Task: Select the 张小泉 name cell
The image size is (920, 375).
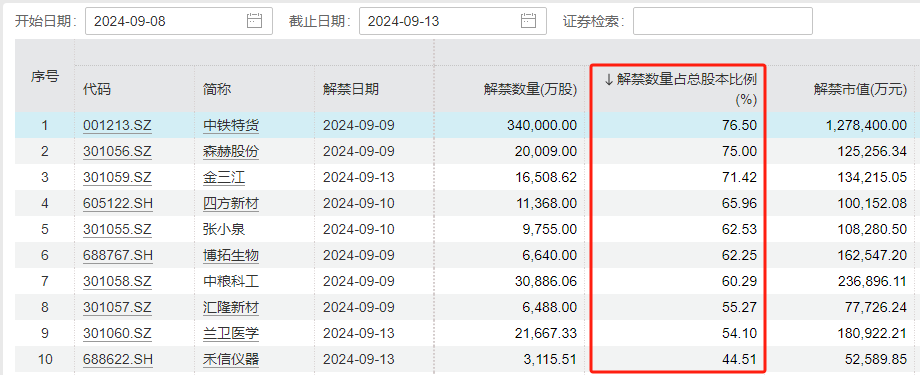Action: 224,229
